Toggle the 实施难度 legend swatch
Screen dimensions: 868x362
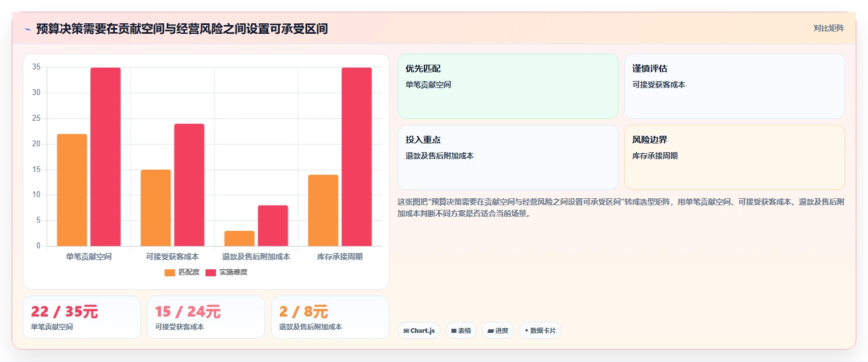211,272
